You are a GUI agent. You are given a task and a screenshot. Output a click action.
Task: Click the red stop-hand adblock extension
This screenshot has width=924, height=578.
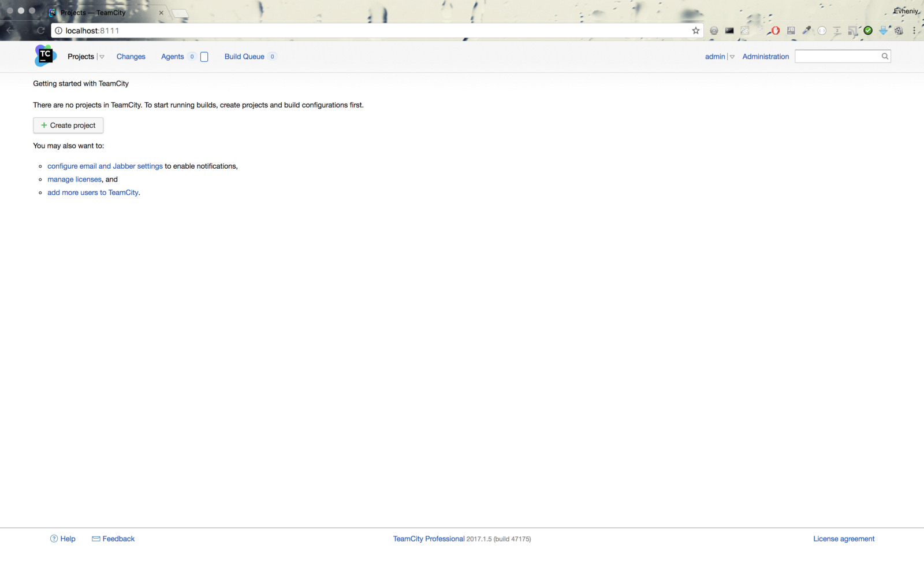coord(775,31)
